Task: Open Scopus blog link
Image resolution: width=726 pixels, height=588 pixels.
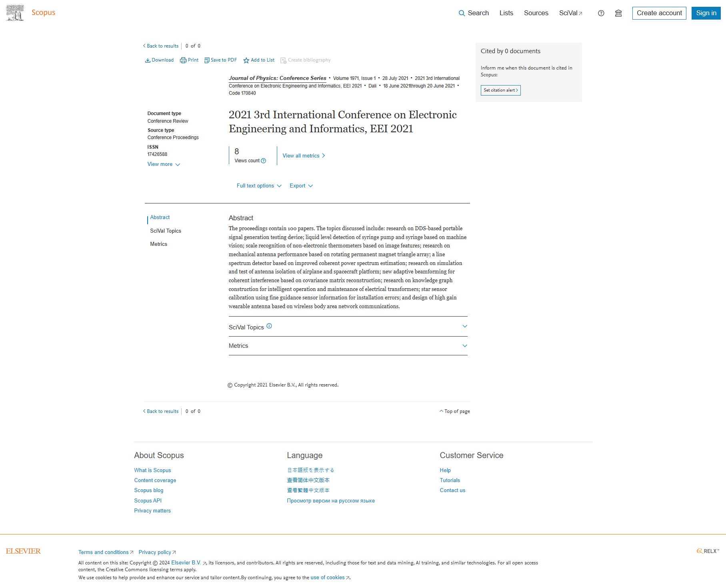Action: [149, 490]
